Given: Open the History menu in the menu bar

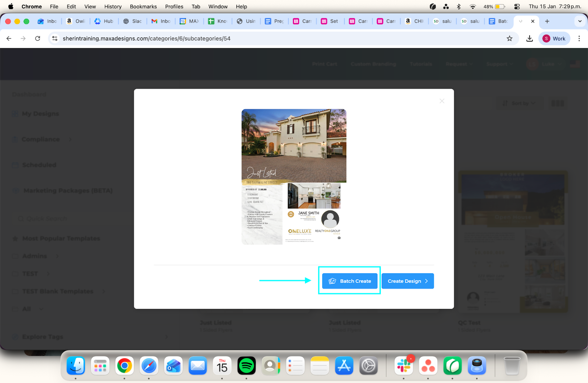Looking at the screenshot, I should 113,7.
